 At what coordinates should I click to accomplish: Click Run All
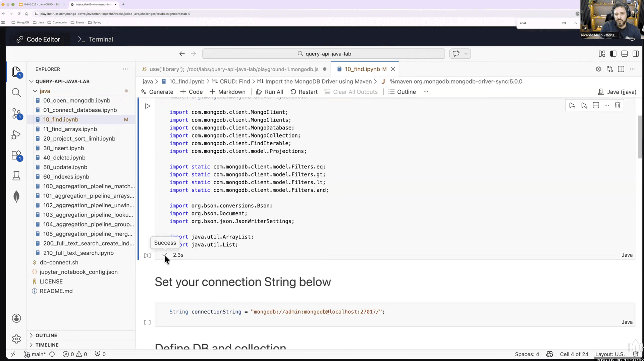click(x=270, y=92)
